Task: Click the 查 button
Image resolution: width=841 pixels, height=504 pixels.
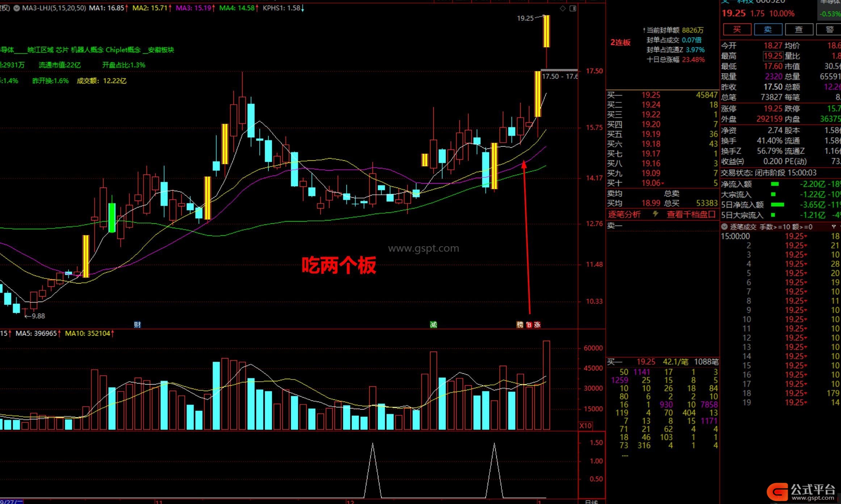Action: point(799,29)
